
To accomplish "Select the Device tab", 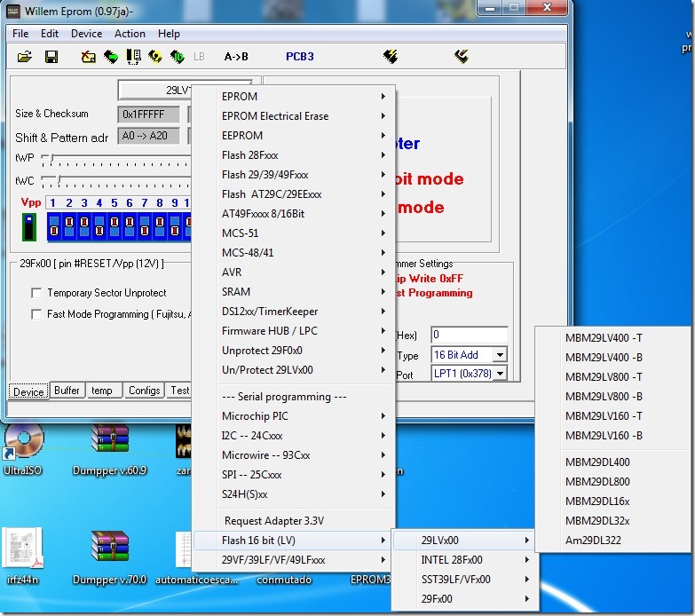I will (28, 391).
